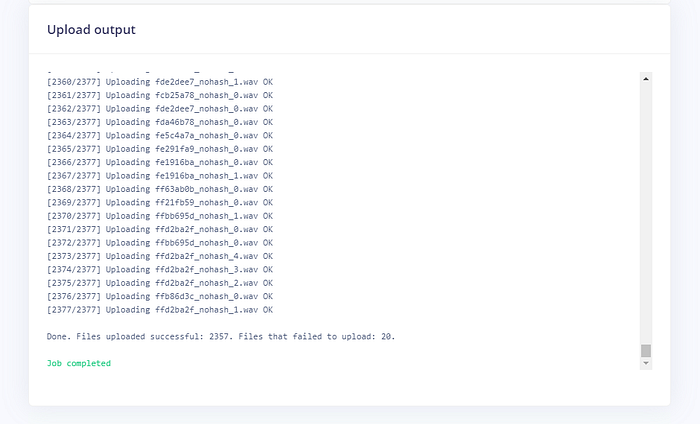Click the scrollbar up arrow
Screen dimensions: 700x424
tap(646, 79)
